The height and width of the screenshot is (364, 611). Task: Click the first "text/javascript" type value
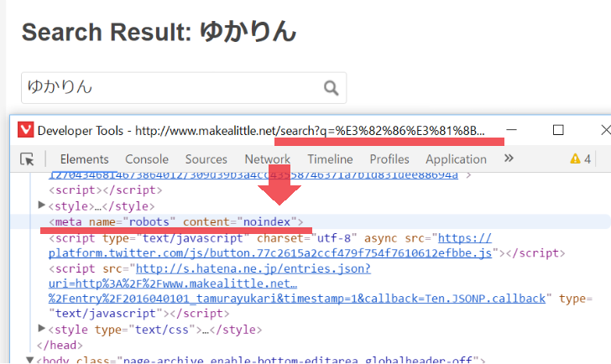point(192,238)
